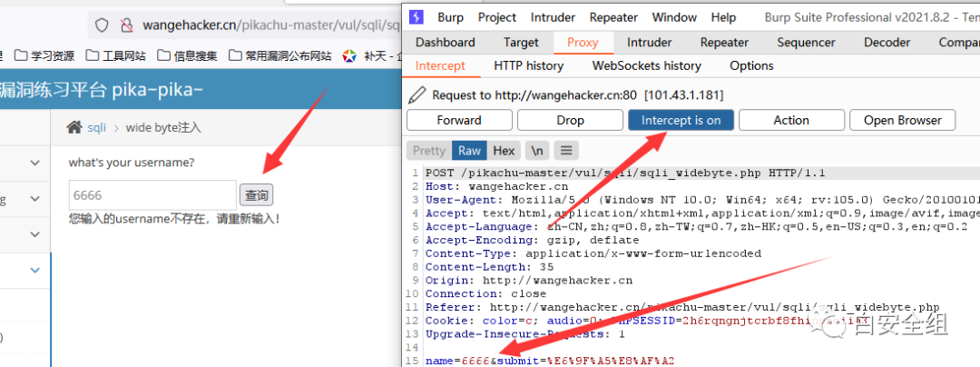The image size is (980, 367).
Task: Switch to the Sequencer tab
Action: (806, 43)
